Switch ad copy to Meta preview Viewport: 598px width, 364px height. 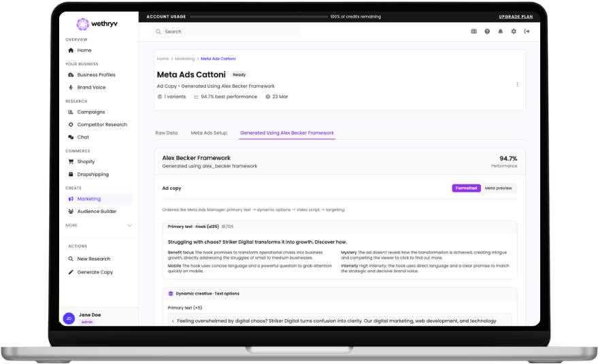pyautogui.click(x=498, y=188)
